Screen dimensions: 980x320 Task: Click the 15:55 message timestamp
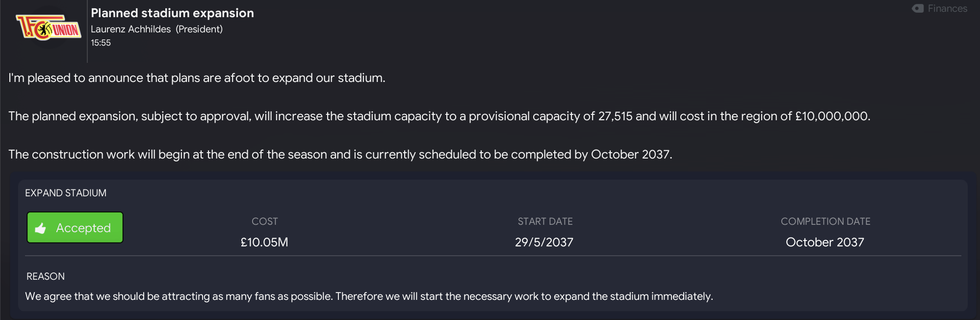coord(101,43)
